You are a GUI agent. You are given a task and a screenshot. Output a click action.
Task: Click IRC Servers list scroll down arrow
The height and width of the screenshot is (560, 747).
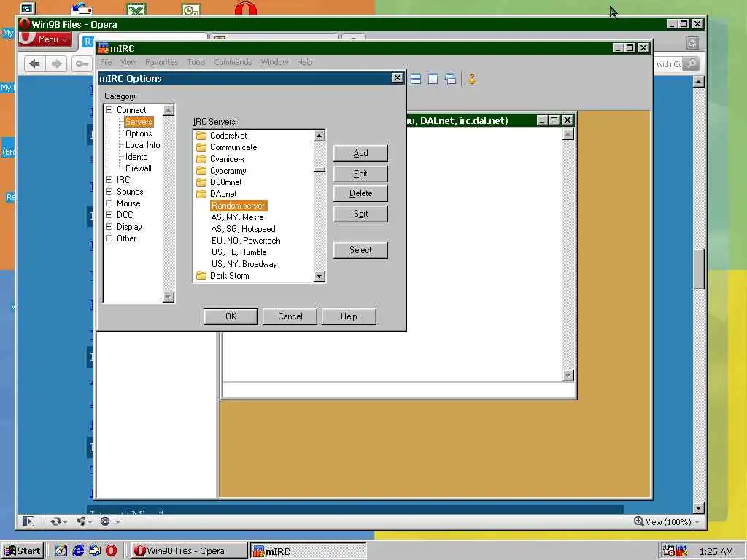[x=320, y=276]
